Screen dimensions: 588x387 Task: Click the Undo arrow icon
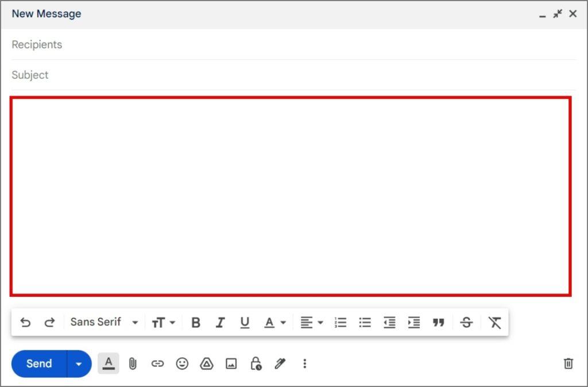pyautogui.click(x=25, y=322)
